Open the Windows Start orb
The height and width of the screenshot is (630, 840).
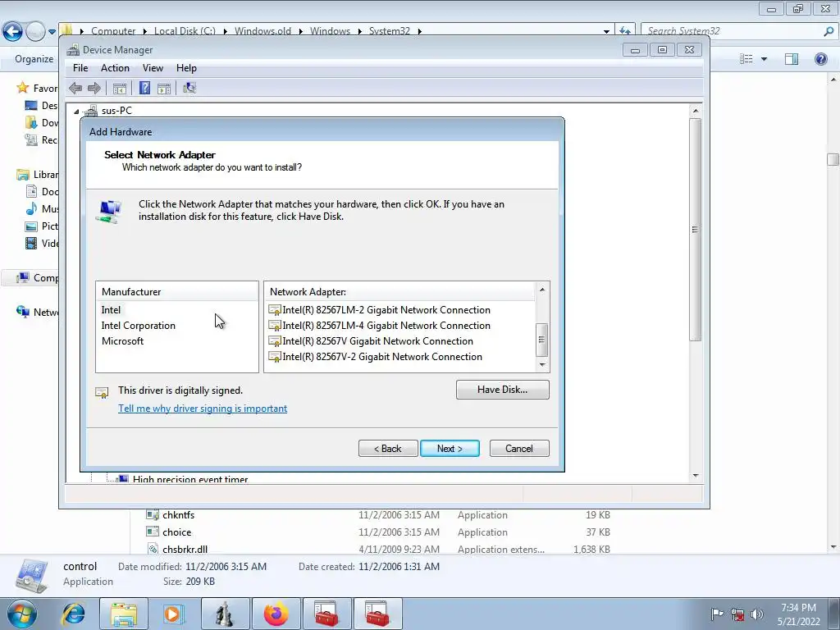(21, 614)
